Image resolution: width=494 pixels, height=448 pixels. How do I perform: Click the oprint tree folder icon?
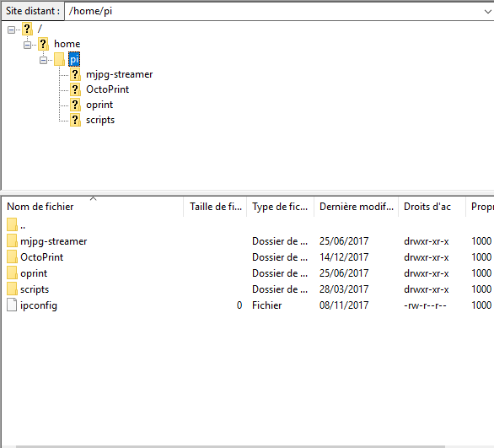[75, 105]
